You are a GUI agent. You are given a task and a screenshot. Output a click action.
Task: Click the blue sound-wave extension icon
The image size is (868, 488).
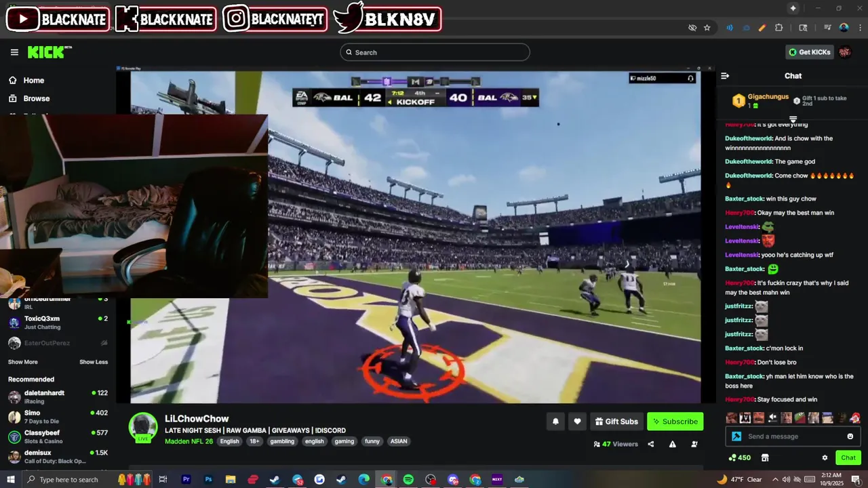(x=730, y=28)
